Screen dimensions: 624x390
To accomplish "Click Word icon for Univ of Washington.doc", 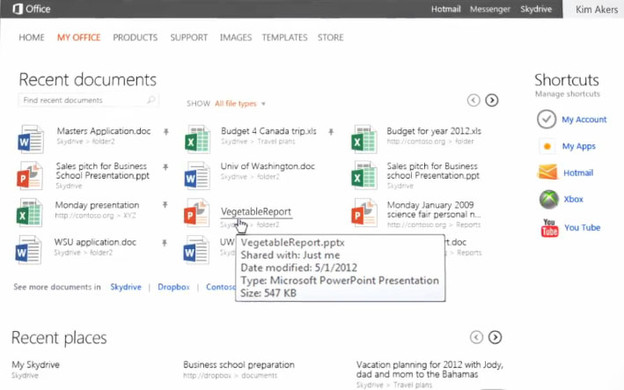I will pos(197,176).
